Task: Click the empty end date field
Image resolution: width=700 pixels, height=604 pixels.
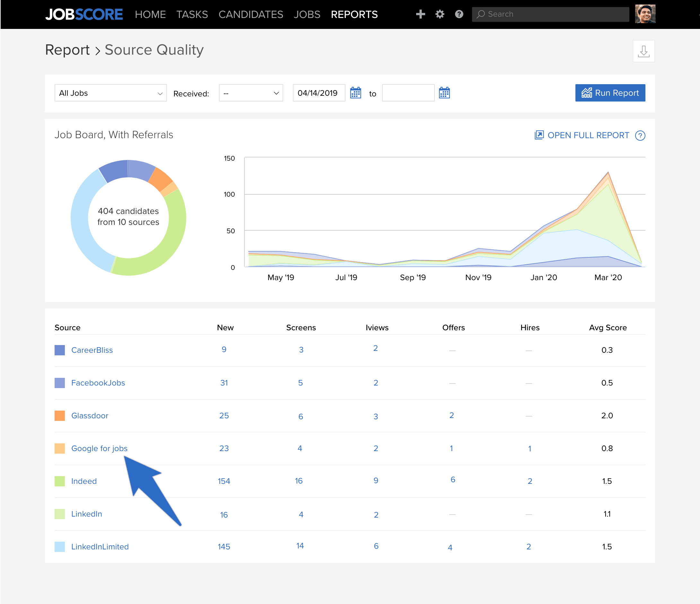Action: click(x=408, y=93)
